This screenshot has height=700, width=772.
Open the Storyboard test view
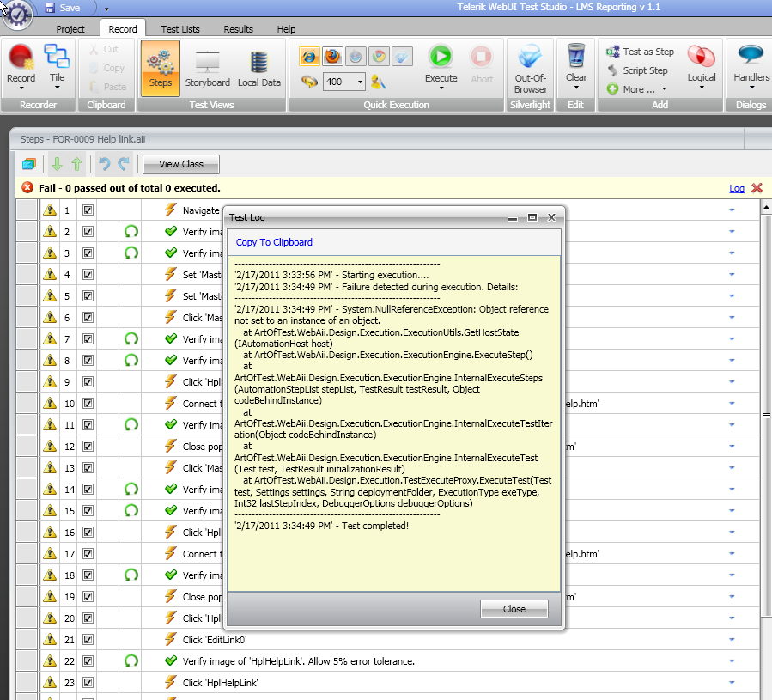[x=207, y=69]
